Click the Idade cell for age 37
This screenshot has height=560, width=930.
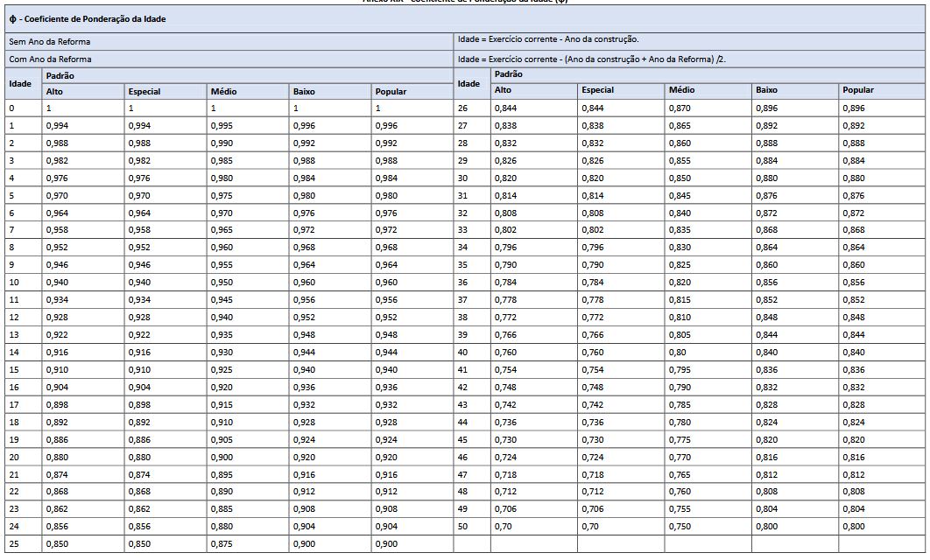pos(463,300)
